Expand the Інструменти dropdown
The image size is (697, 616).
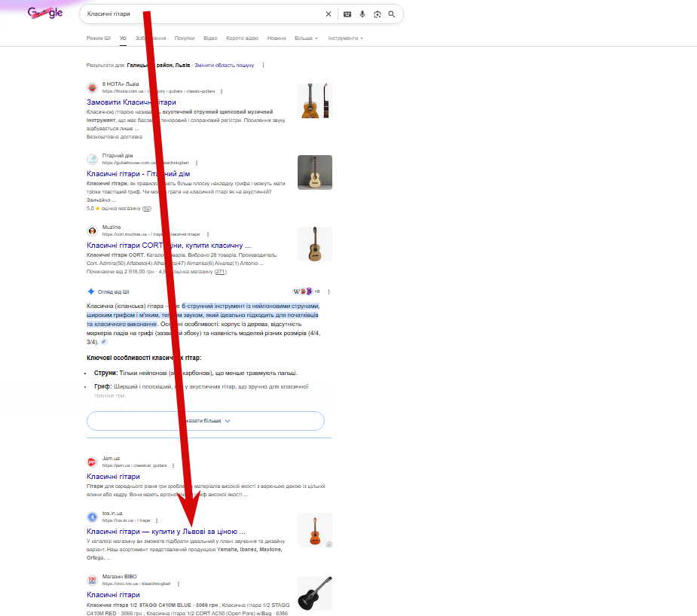[345, 38]
